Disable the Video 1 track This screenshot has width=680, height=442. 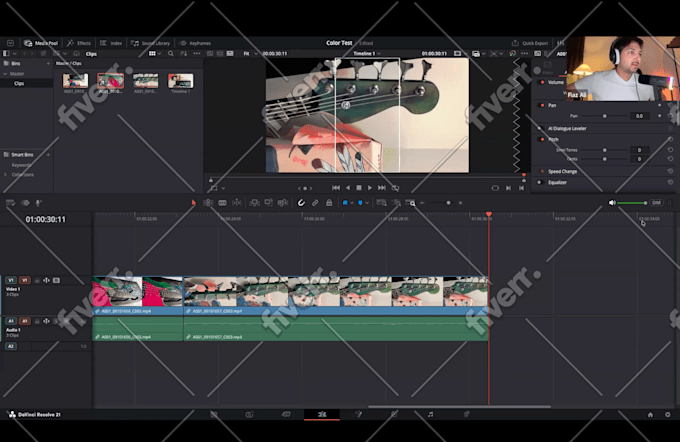coord(56,280)
